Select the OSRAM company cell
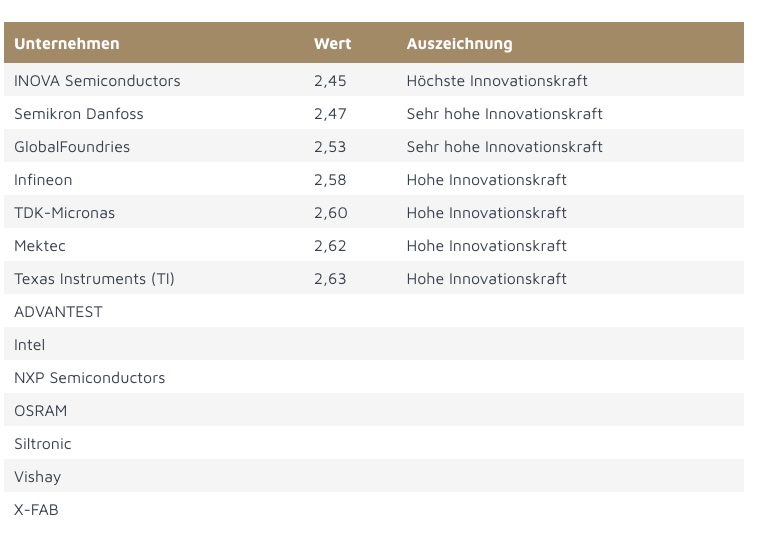The width and height of the screenshot is (770, 551). point(41,411)
